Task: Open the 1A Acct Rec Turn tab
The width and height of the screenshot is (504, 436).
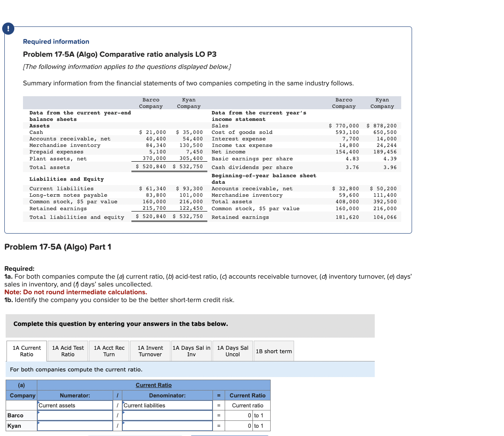Action: [x=109, y=351]
